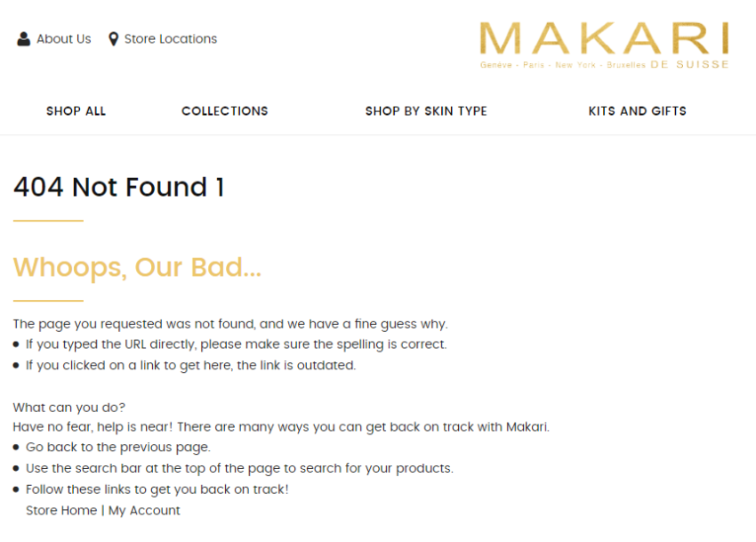Click the "Whoops, Our Bad..." heading
756x542 pixels.
137,268
